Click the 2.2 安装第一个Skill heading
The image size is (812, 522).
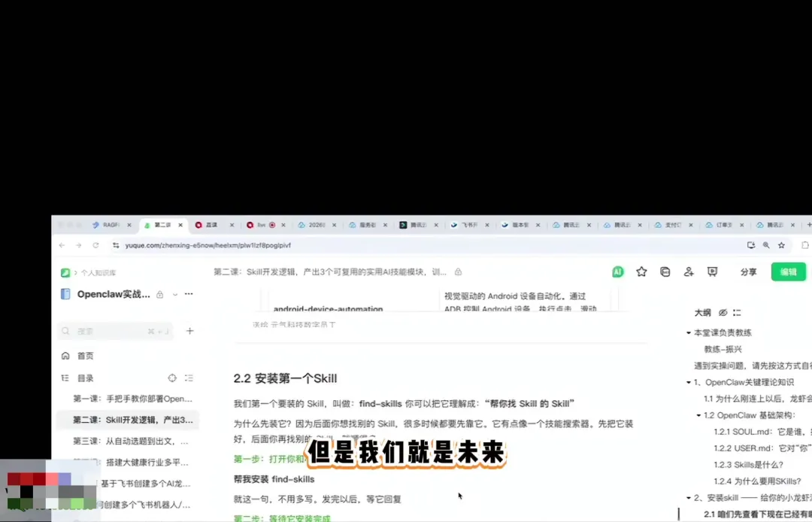click(286, 378)
